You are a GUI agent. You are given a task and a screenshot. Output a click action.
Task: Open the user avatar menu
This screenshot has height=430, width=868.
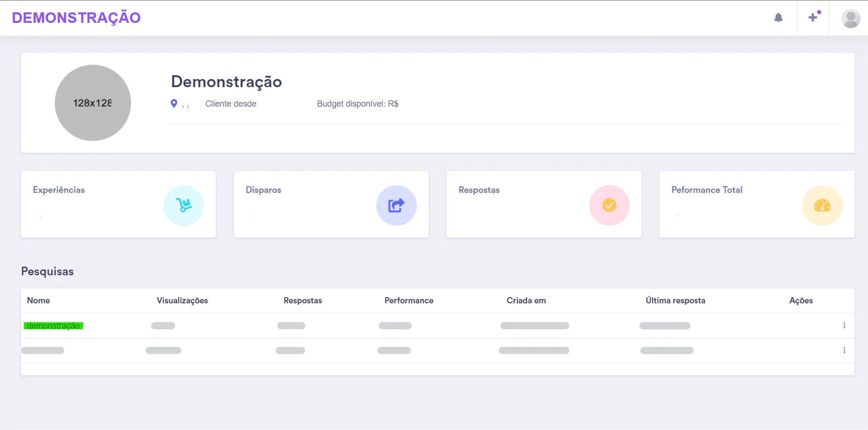coord(850,19)
